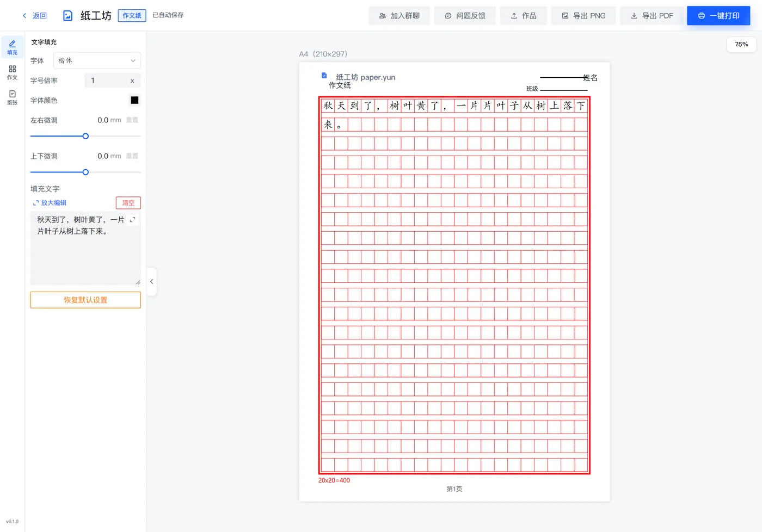This screenshot has width=762, height=532.
Task: Click the 姓名 name line on paper
Action: point(569,78)
